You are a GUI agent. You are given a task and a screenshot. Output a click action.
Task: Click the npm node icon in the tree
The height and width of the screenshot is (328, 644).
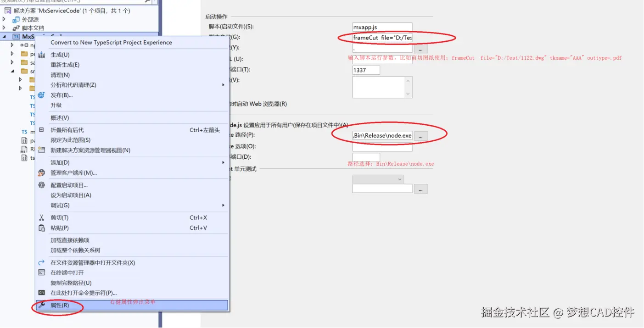(x=24, y=45)
